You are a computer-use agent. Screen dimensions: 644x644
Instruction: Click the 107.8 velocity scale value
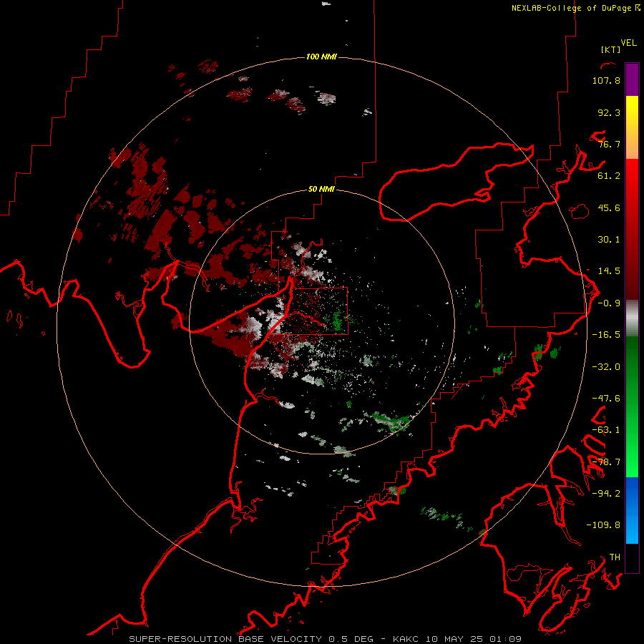point(606,80)
